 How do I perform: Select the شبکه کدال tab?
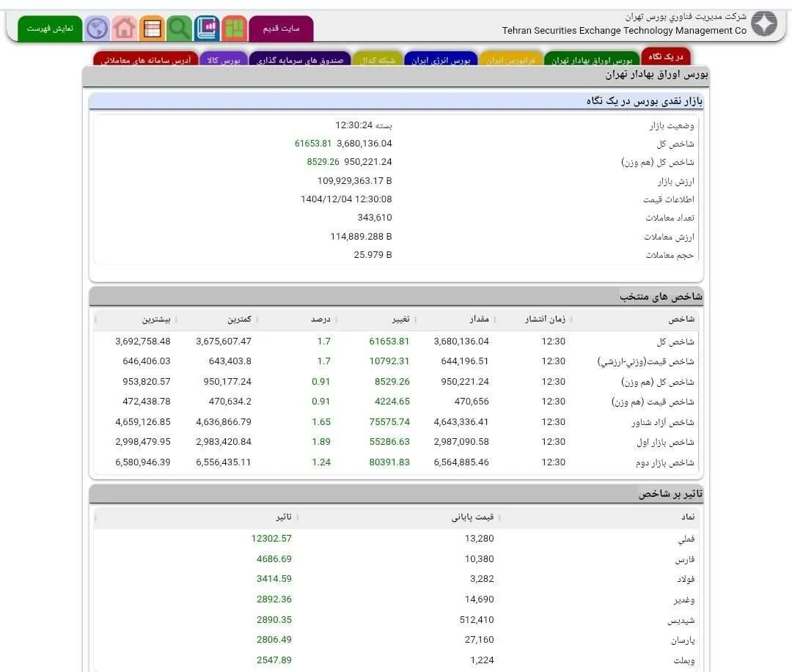pyautogui.click(x=378, y=59)
